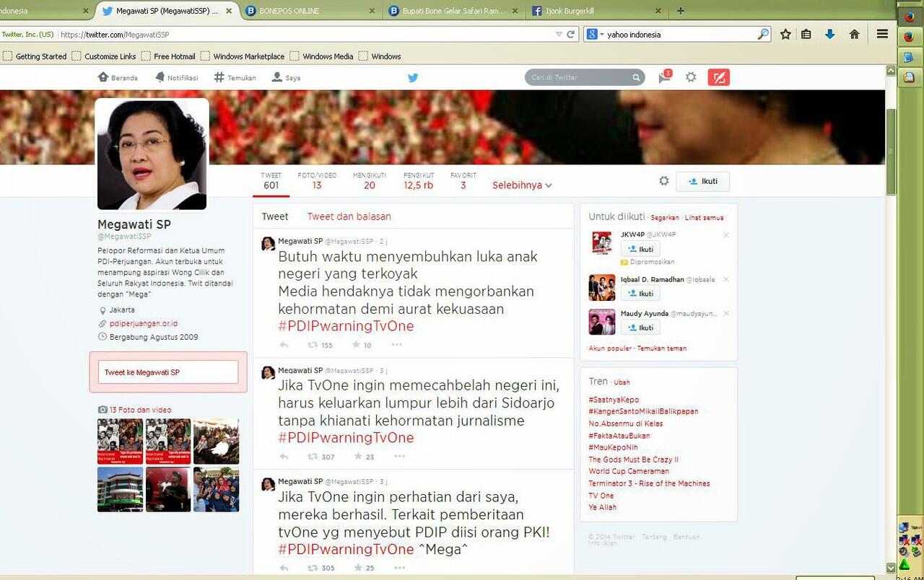Image resolution: width=924 pixels, height=580 pixels.
Task: Reply to the Sidoarjo tweet
Action: pyautogui.click(x=284, y=457)
